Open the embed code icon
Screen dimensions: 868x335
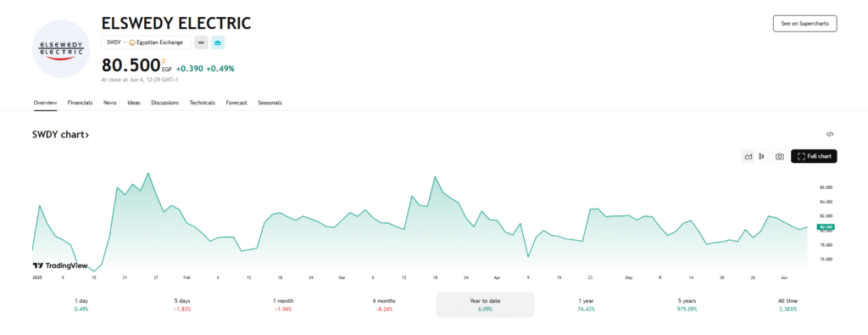tap(830, 134)
